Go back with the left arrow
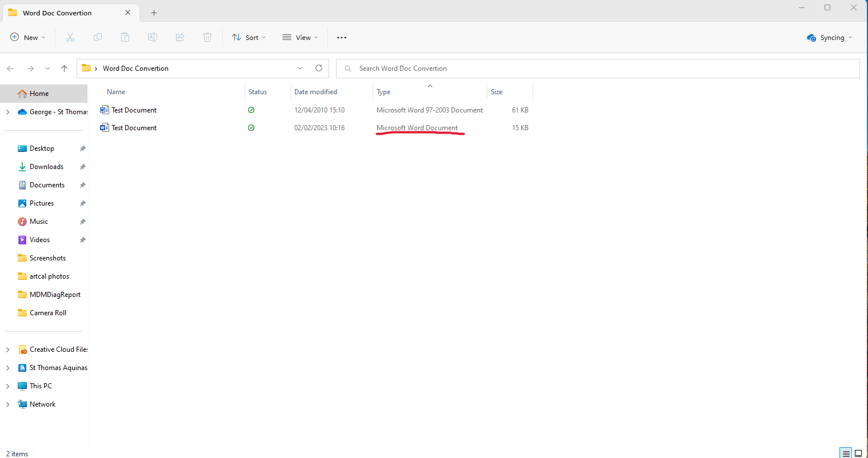Viewport: 868px width, 458px height. click(x=10, y=69)
